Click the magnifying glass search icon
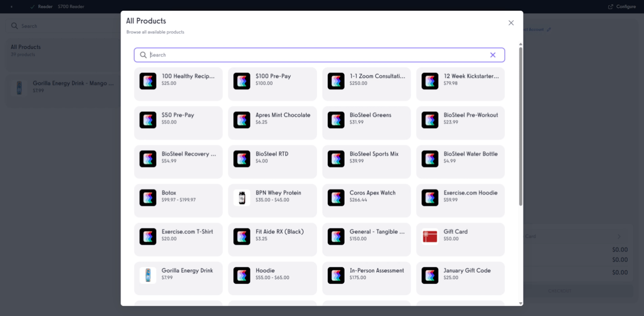This screenshot has height=316, width=644. point(143,55)
